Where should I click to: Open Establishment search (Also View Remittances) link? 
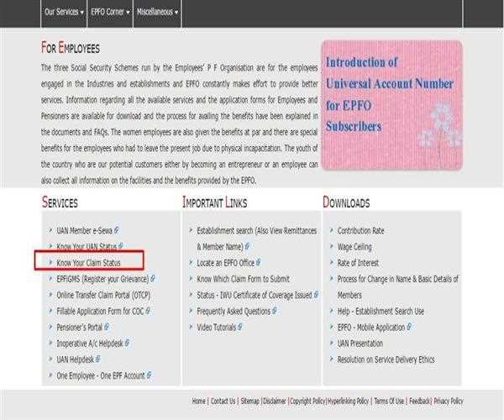[257, 231]
